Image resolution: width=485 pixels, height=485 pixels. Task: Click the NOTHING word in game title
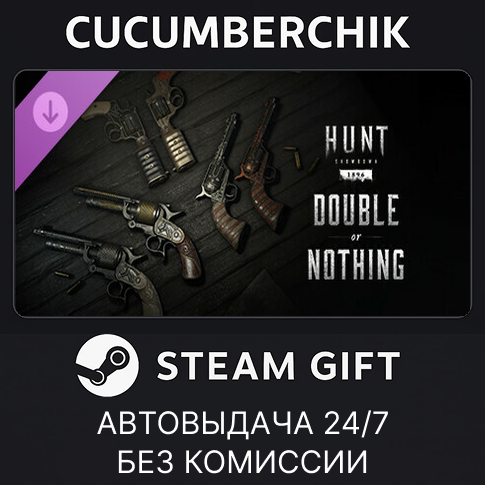pyautogui.click(x=356, y=264)
